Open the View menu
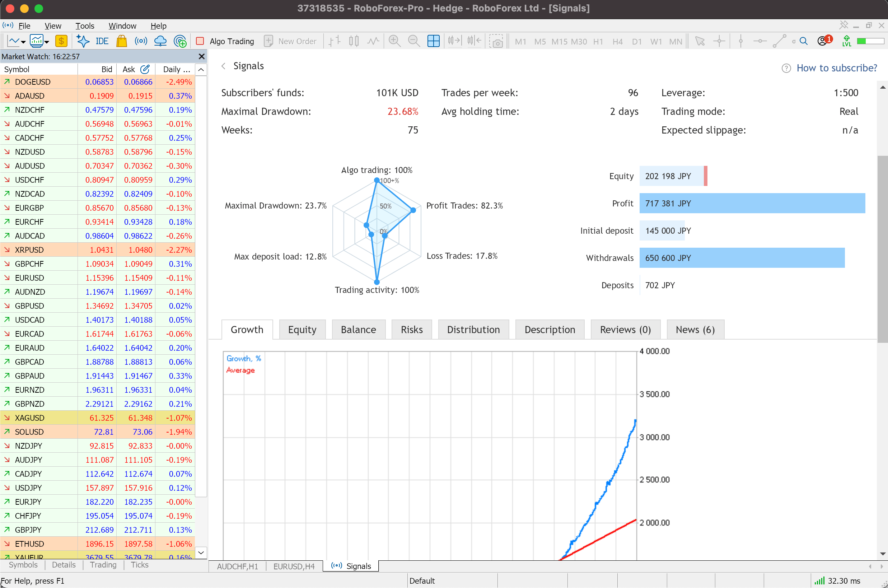 (x=53, y=26)
